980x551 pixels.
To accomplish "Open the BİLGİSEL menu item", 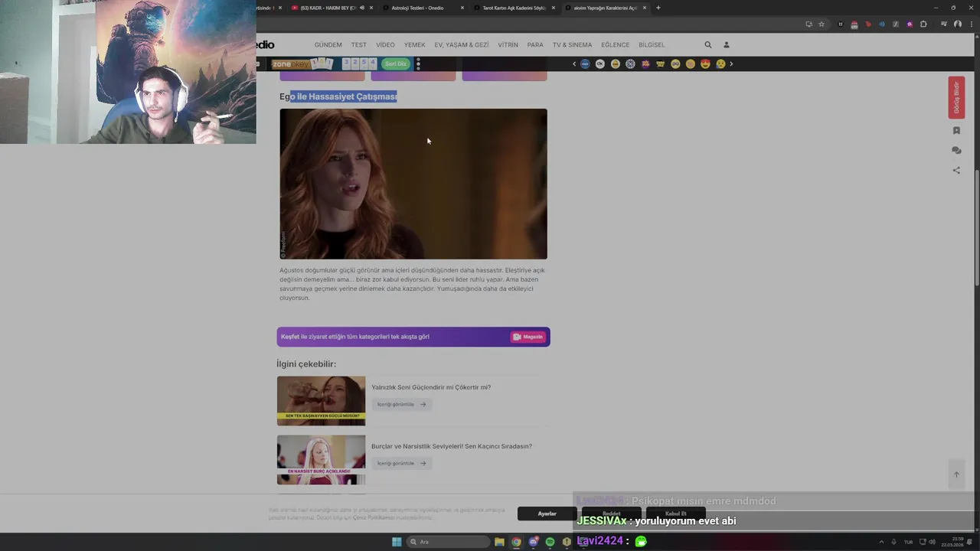I will pos(652,45).
